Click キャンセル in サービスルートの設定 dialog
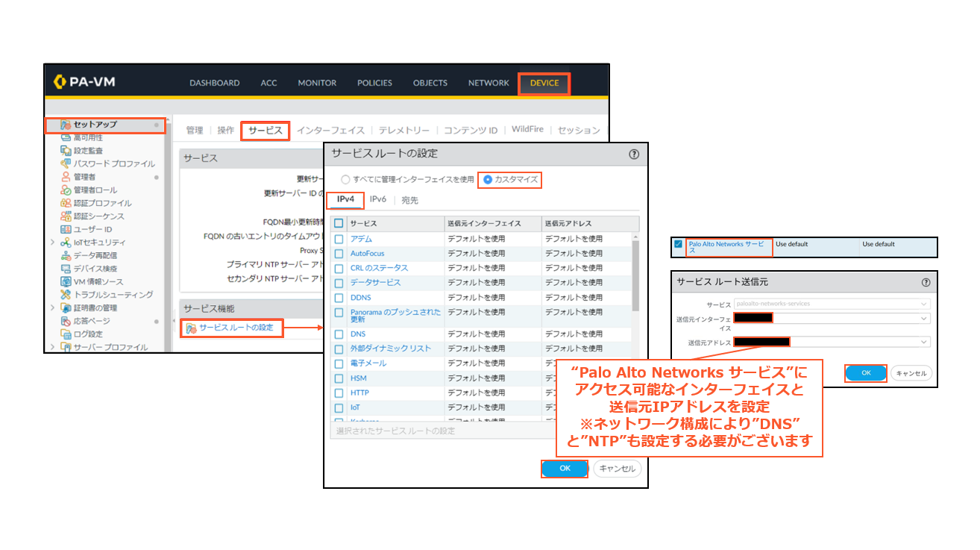Viewport: 980px width, 550px height. 618,469
